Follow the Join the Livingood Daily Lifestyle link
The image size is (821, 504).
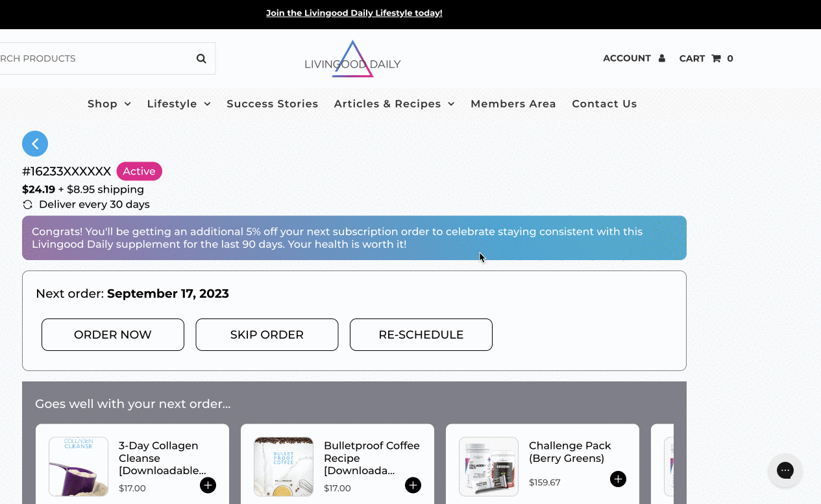click(354, 13)
